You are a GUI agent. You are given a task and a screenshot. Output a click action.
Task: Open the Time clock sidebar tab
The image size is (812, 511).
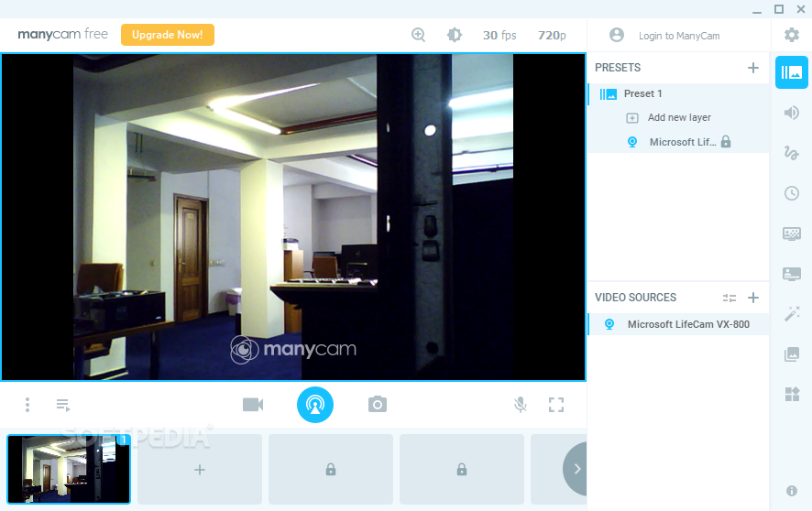(x=791, y=193)
